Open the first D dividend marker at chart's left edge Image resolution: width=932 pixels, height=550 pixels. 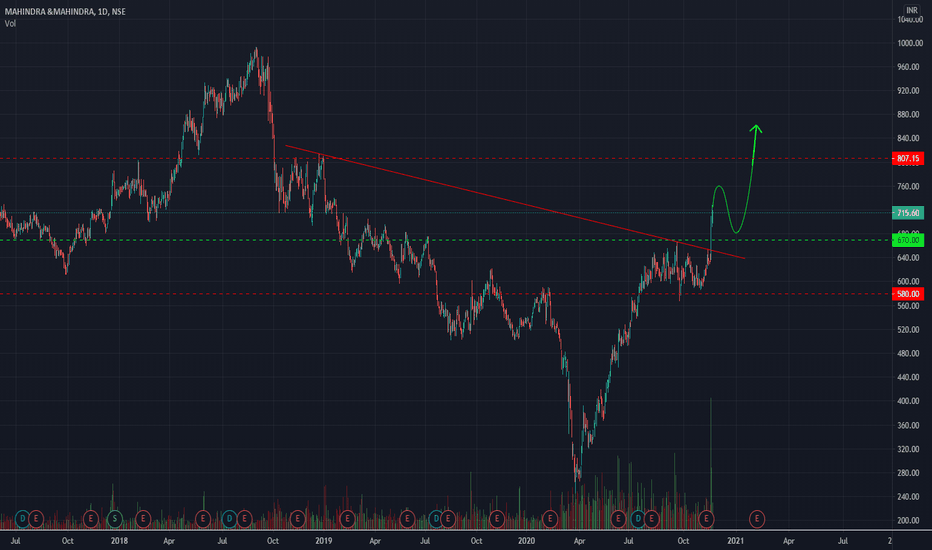point(23,519)
